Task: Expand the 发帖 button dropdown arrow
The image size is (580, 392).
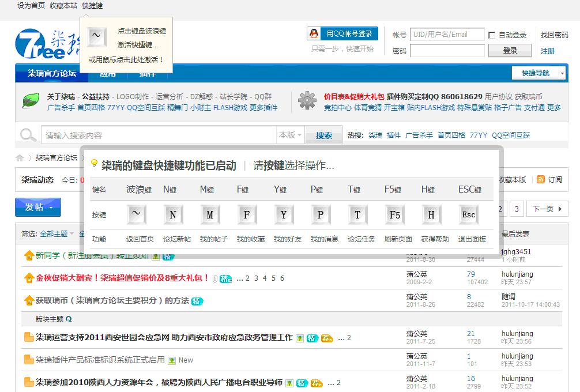Action: (51, 208)
